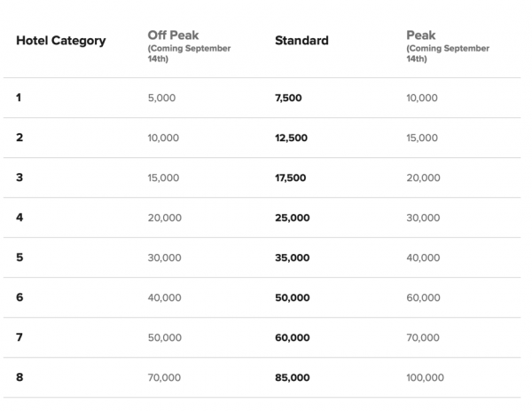Image resolution: width=532 pixels, height=411 pixels.
Task: Click the 100,000 peak points value
Action: click(x=425, y=377)
